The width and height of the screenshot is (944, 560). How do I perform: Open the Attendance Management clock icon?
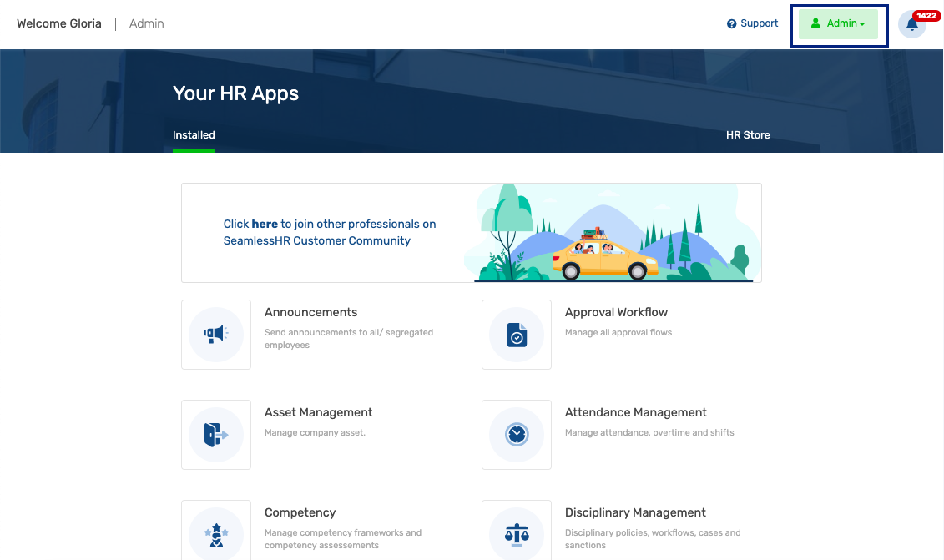click(517, 435)
